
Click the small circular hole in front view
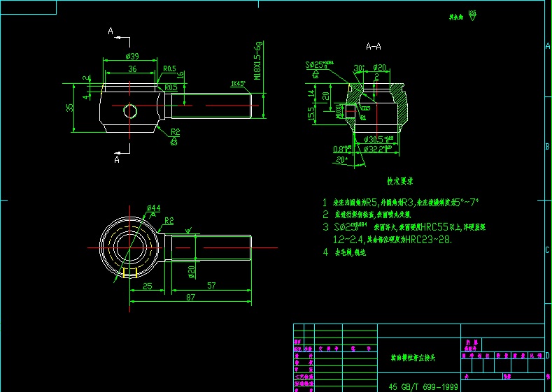coord(130,111)
